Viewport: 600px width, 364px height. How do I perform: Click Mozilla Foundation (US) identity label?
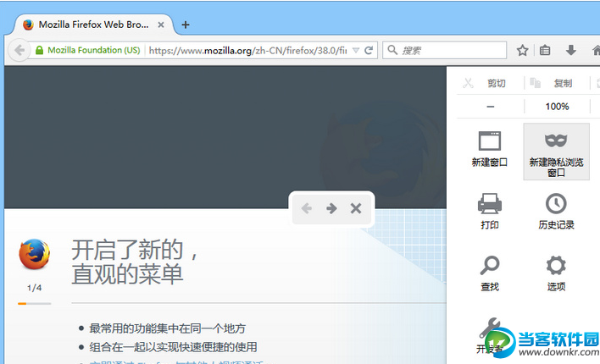[94, 50]
